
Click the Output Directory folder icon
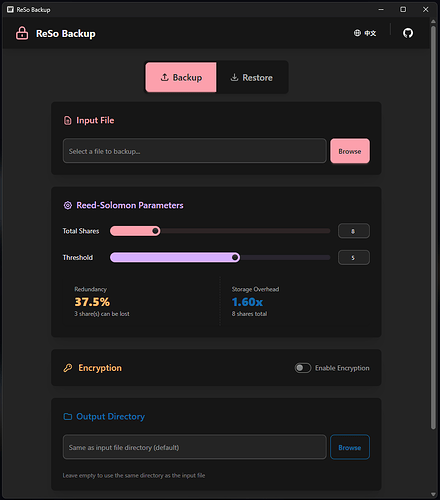pos(68,417)
